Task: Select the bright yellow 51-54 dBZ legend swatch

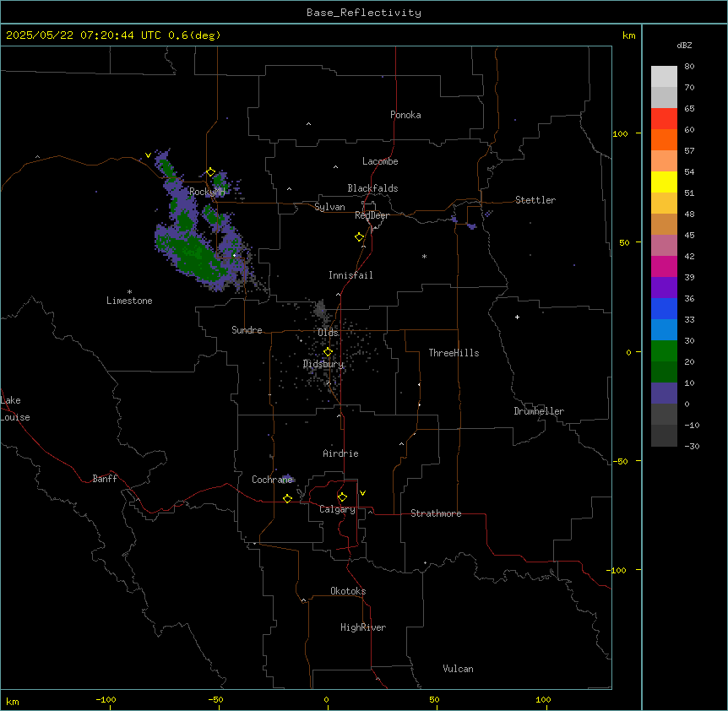Action: point(664,182)
